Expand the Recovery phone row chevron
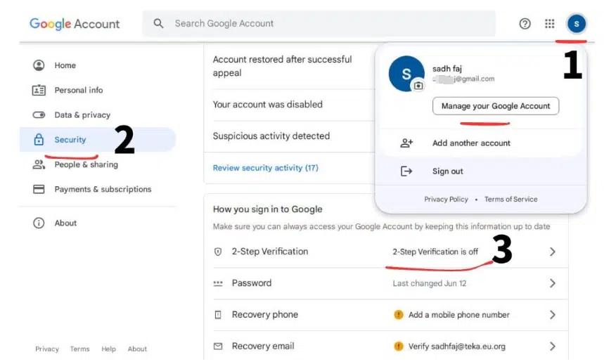This screenshot has width=604, height=364. point(553,315)
